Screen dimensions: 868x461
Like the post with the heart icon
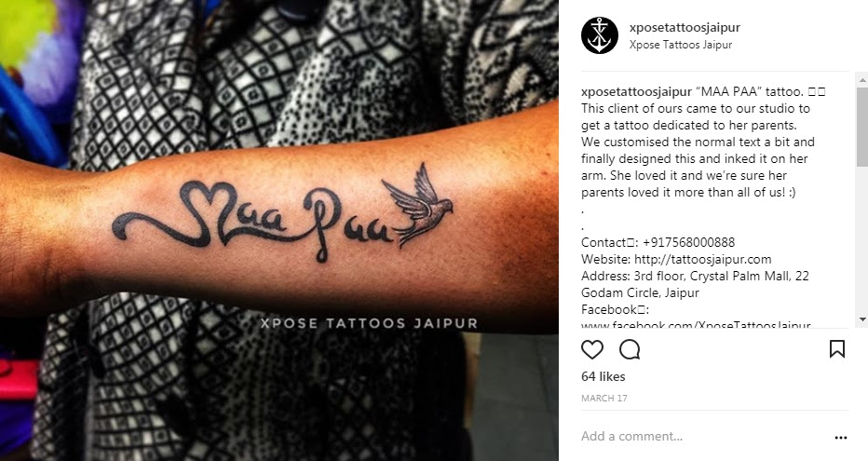point(591,350)
